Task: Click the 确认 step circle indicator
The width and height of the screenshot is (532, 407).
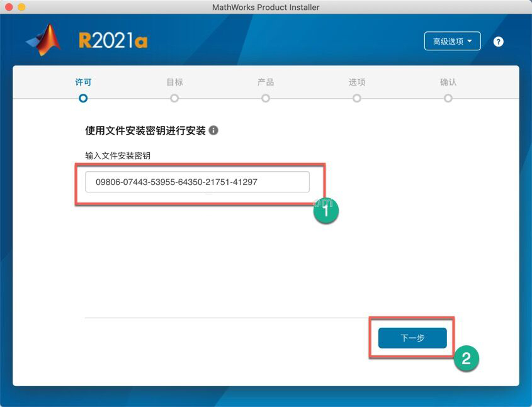Action: point(448,98)
